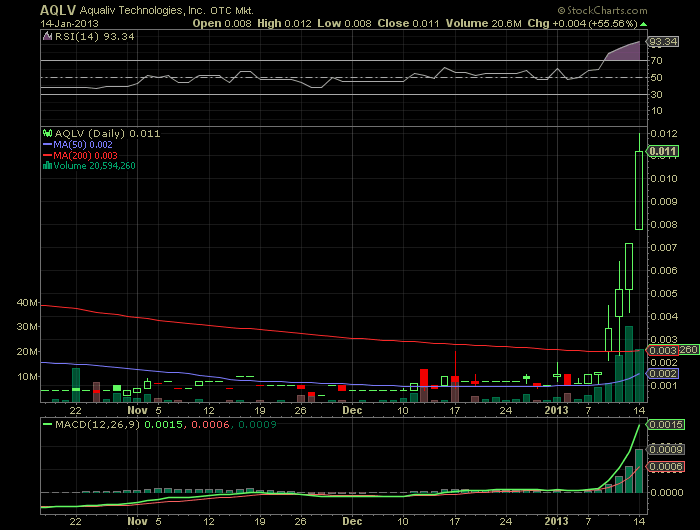Screen dimensions: 700x530
Task: Select the AQLV ticker symbol title
Action: coord(58,10)
